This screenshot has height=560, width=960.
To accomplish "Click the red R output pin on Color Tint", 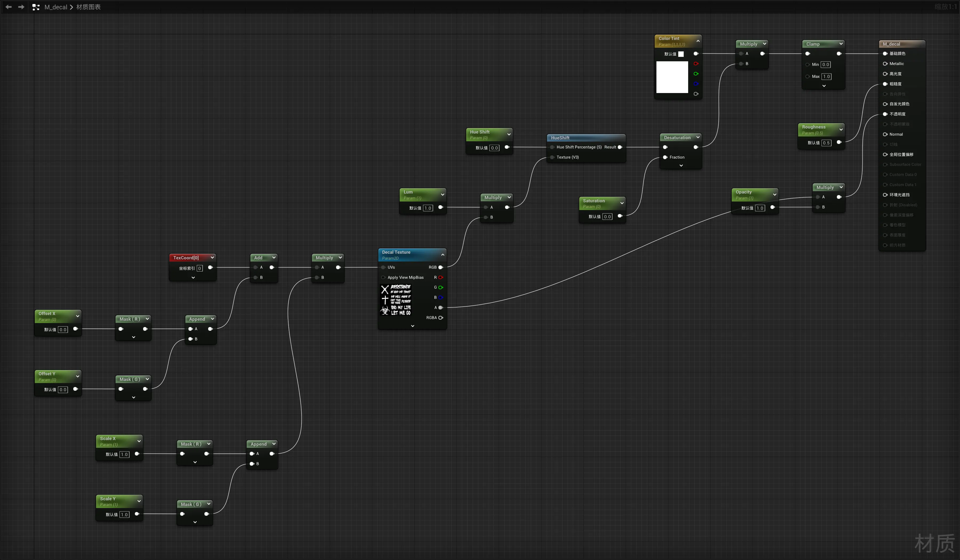I will coord(696,64).
